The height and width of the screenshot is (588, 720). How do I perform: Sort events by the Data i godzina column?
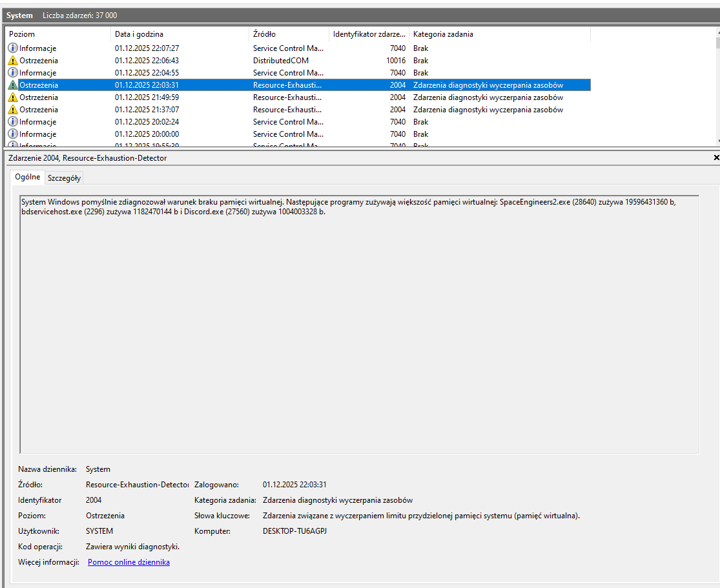click(x=180, y=34)
